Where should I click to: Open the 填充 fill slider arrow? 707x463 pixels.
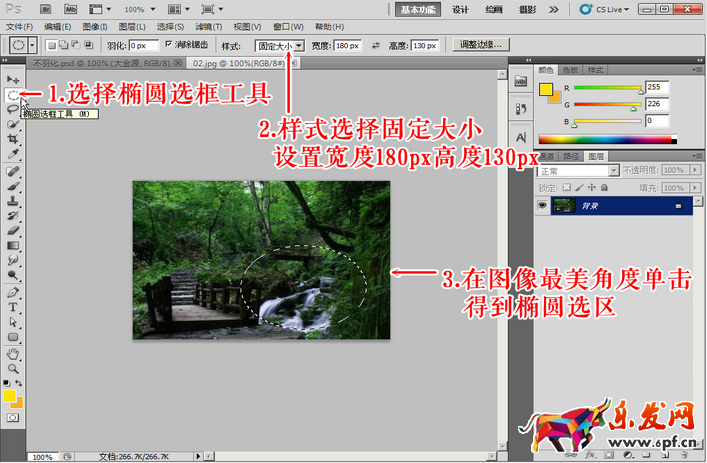pyautogui.click(x=695, y=188)
